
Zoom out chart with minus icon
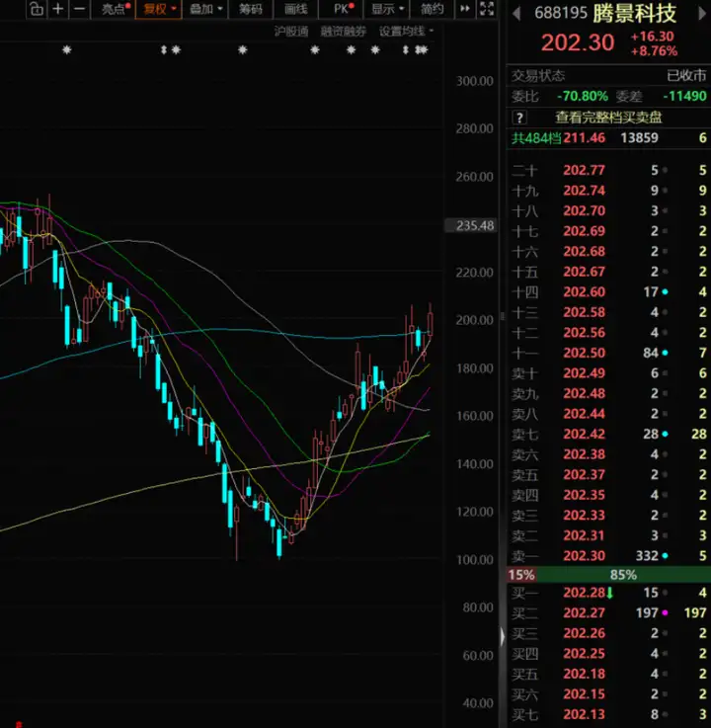coord(80,9)
